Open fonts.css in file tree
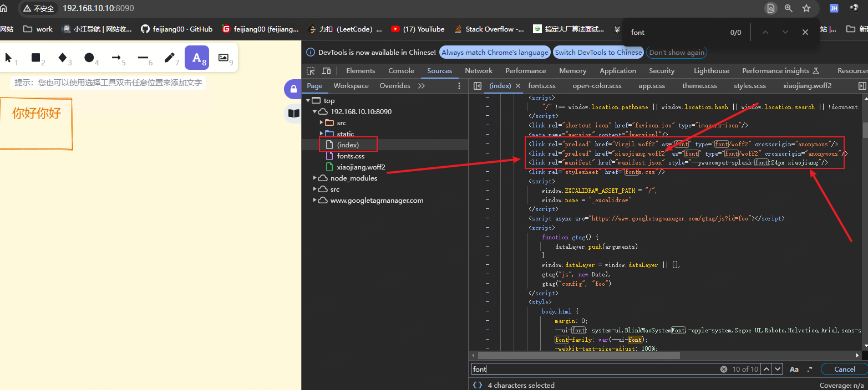The height and width of the screenshot is (390, 868). 351,156
